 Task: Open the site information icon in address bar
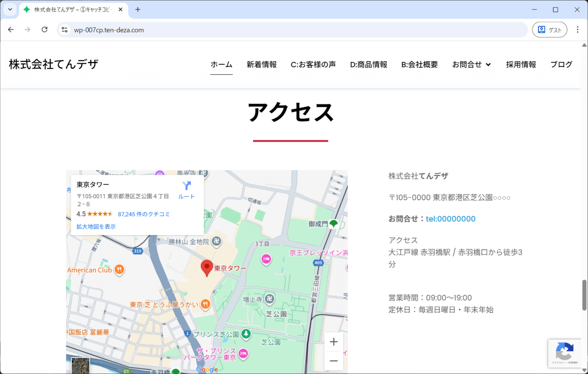(65, 30)
